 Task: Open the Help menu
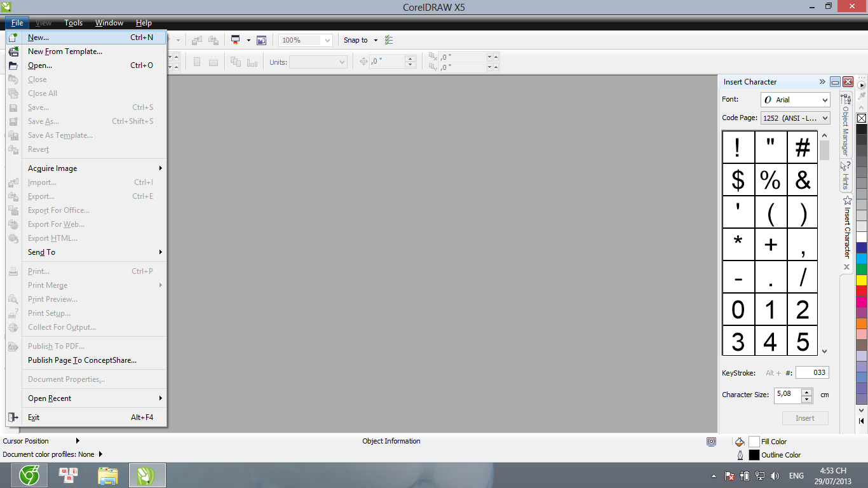[x=144, y=23]
